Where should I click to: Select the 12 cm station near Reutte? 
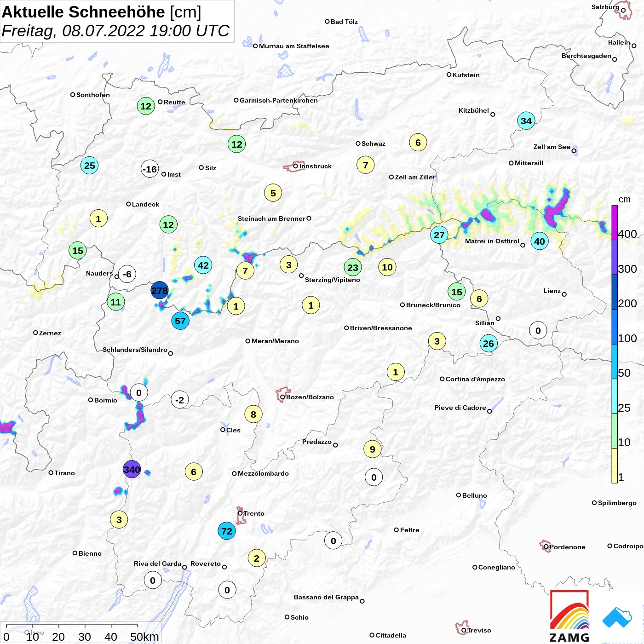[146, 106]
